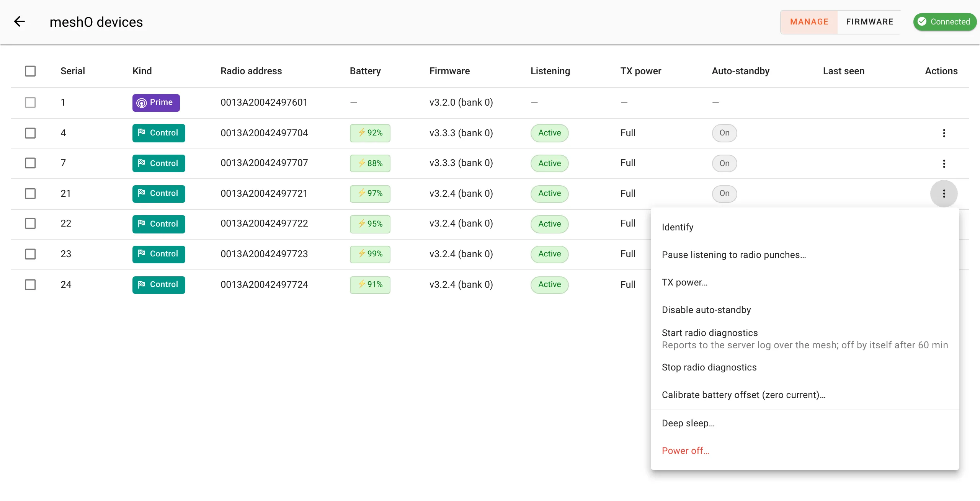The width and height of the screenshot is (980, 501).
Task: Click the Active listening chip for serial 22
Action: click(549, 224)
